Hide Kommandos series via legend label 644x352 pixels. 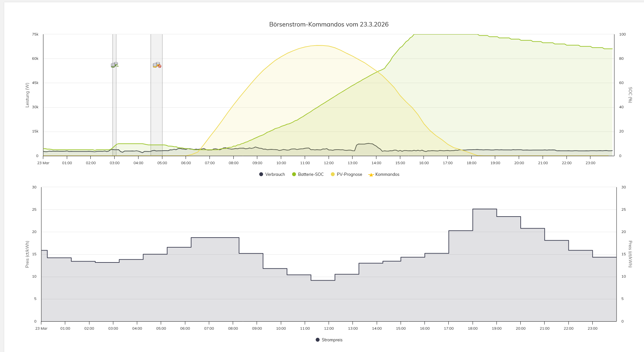click(x=387, y=175)
